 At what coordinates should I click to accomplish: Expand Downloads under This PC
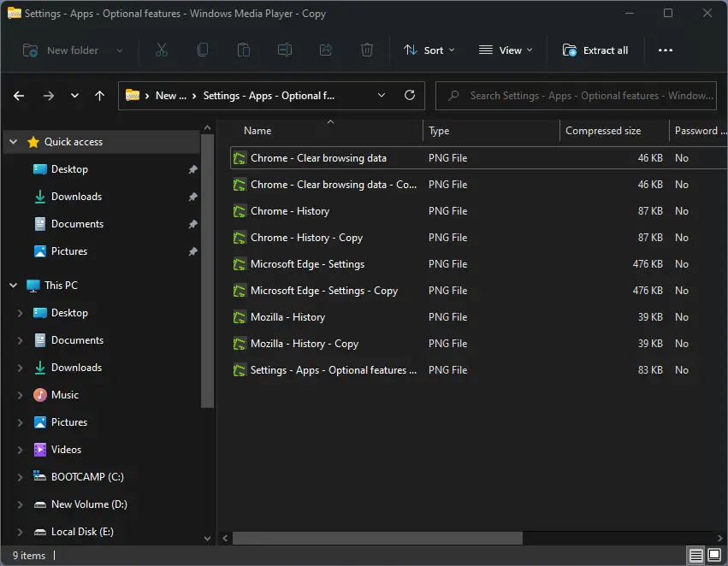(20, 368)
